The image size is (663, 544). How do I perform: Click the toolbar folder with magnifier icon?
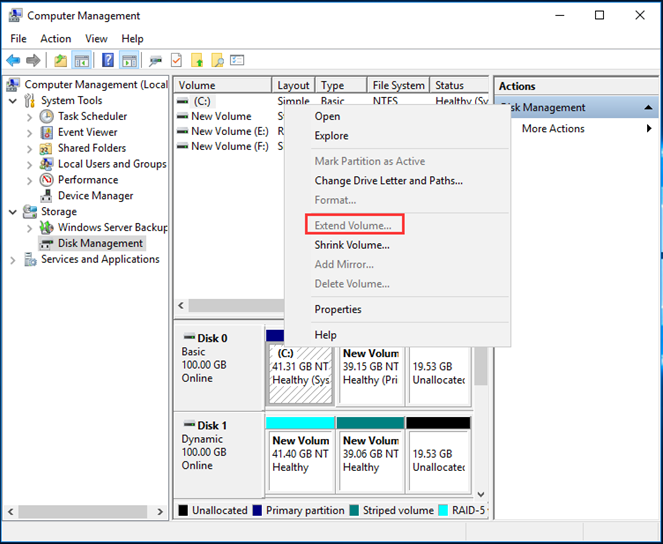(x=217, y=60)
